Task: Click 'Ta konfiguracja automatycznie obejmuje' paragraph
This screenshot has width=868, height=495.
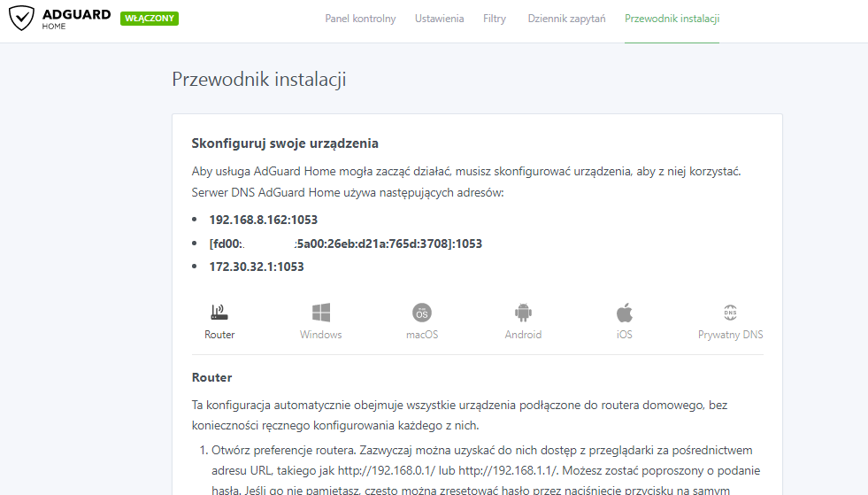Action: [x=459, y=415]
